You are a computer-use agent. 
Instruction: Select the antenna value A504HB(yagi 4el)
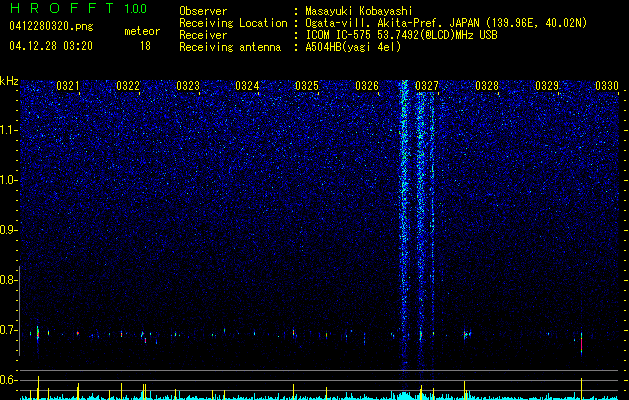point(353,47)
